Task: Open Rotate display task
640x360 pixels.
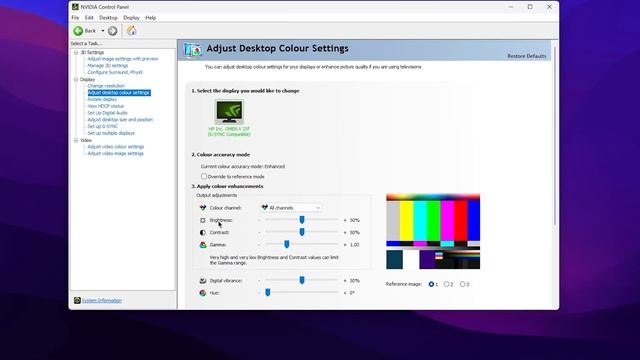Action: (x=102, y=99)
